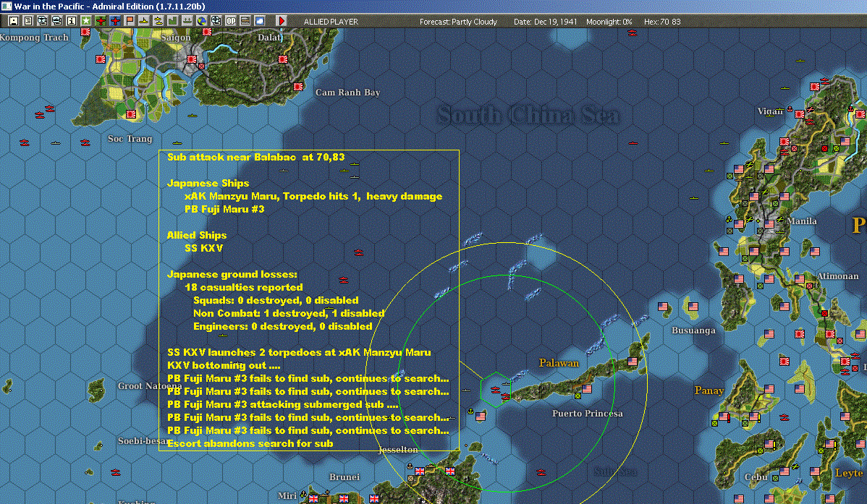The height and width of the screenshot is (504, 867).
Task: Open the ship information screen icon
Action: 57,21
